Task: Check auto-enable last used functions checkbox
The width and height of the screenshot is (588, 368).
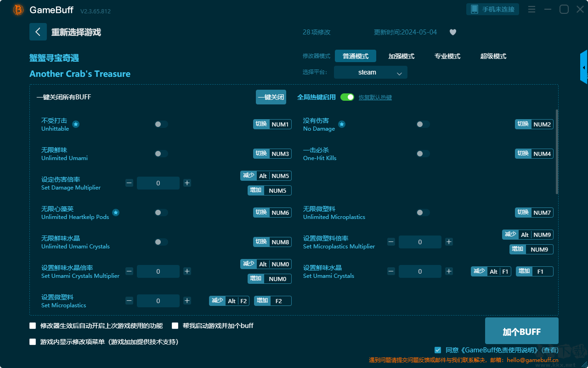Action: 33,326
